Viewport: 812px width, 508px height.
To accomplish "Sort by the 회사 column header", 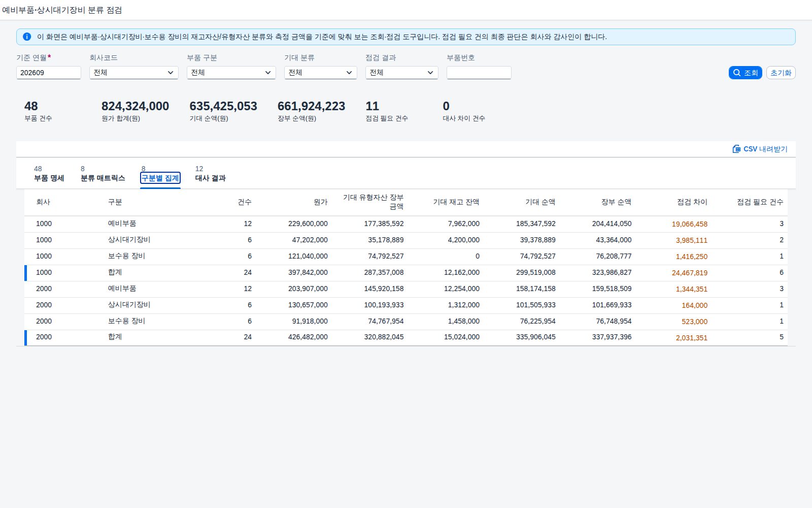I will pyautogui.click(x=43, y=202).
